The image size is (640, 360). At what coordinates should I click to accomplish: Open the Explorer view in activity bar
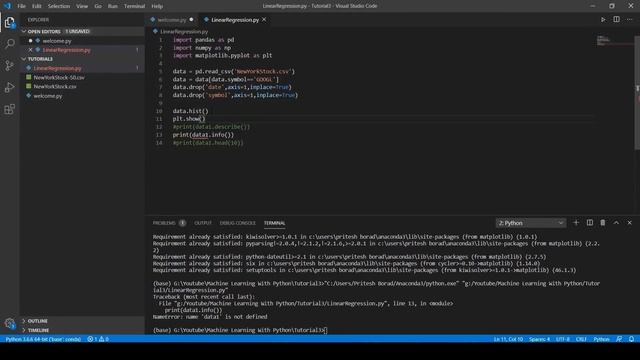(x=9, y=22)
